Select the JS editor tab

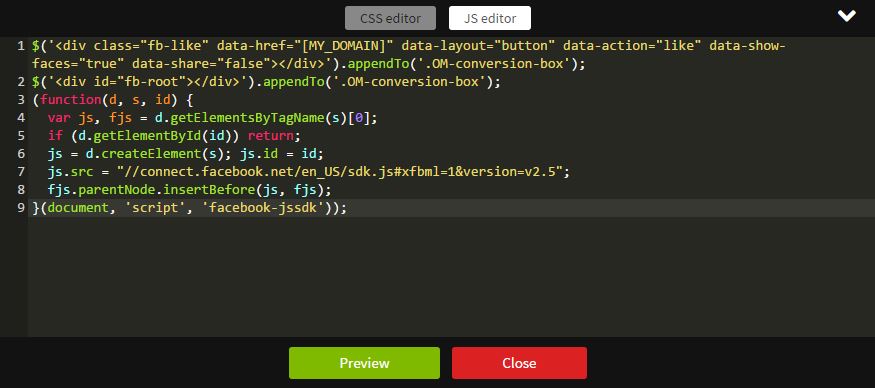[489, 18]
